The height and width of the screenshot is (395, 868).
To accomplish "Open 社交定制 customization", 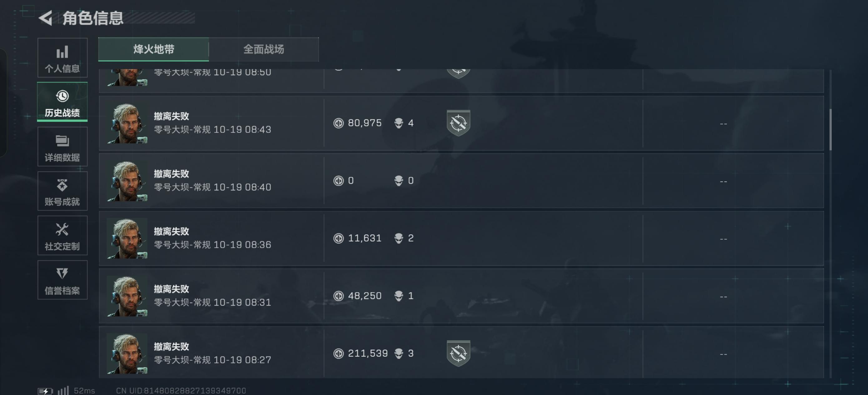I will click(x=62, y=235).
